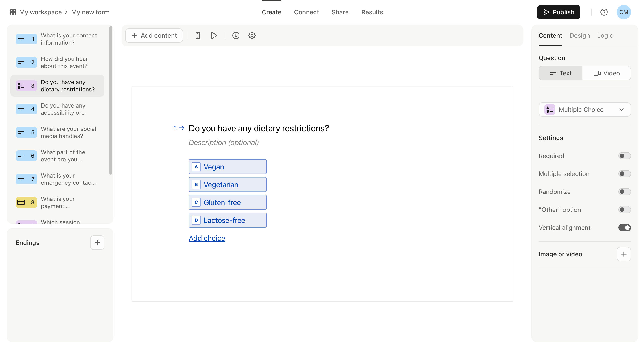Image resolution: width=644 pixels, height=347 pixels.
Task: Switch to the Design panel tab
Action: (579, 35)
